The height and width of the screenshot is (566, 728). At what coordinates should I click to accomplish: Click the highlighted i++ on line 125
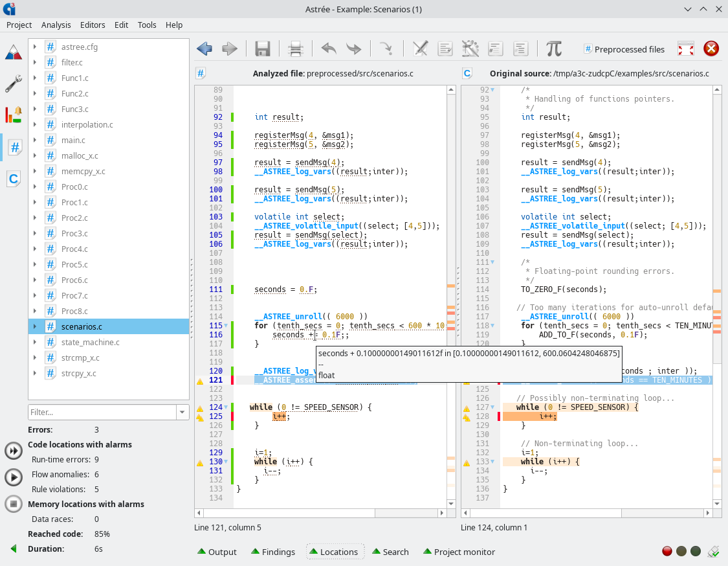[x=280, y=416]
